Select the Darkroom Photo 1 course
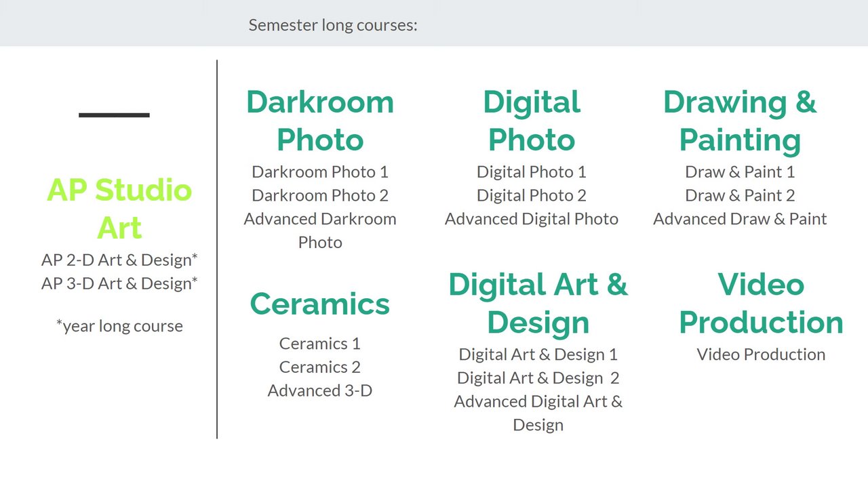 [320, 172]
